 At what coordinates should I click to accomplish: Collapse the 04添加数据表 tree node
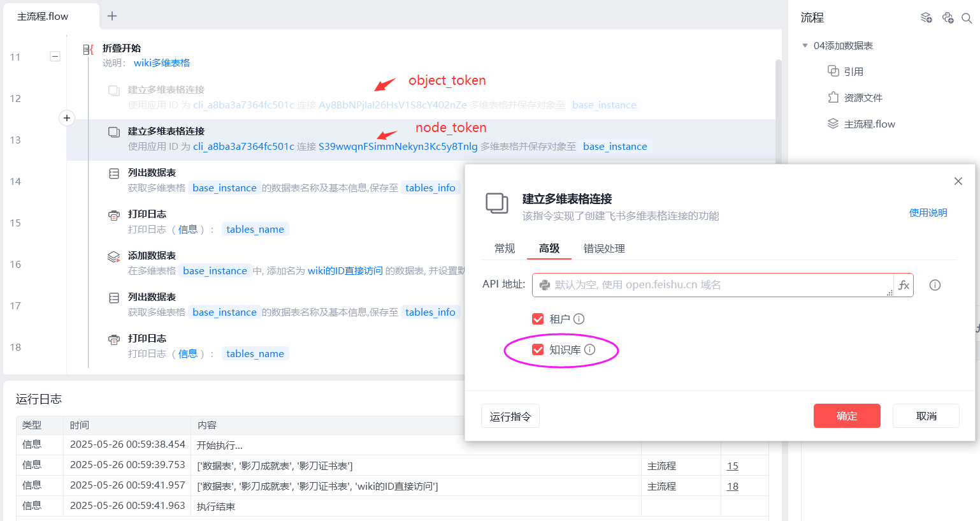point(805,45)
